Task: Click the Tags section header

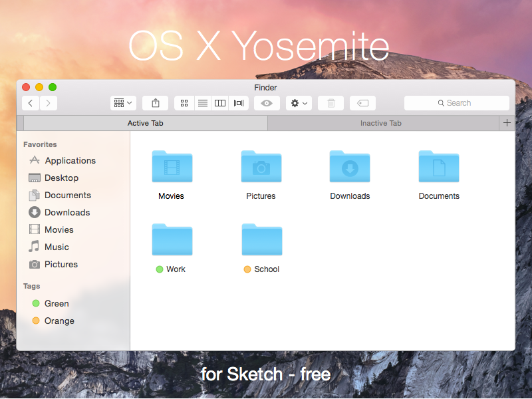Action: tap(31, 287)
